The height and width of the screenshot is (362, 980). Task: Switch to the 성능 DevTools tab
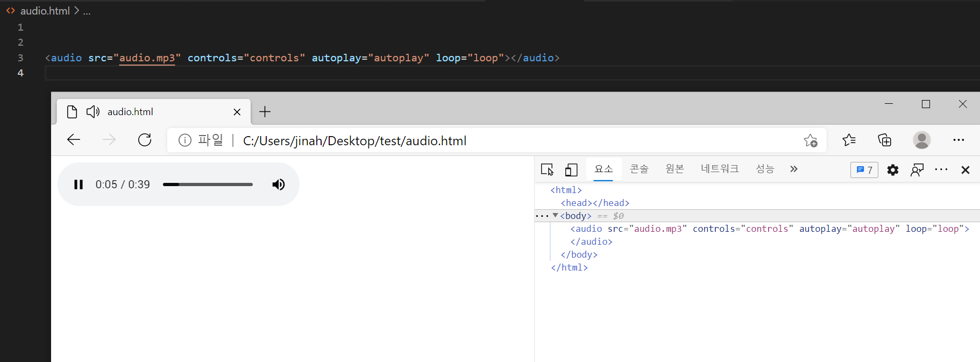click(765, 169)
